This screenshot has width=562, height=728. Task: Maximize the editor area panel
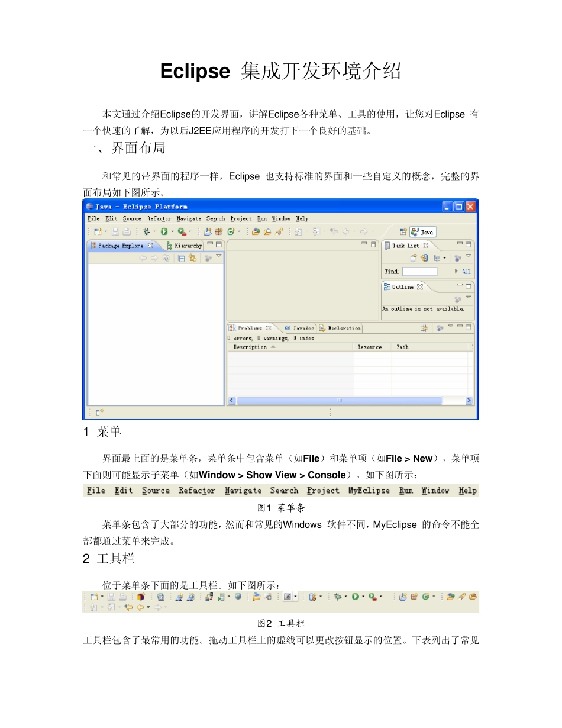click(x=373, y=244)
